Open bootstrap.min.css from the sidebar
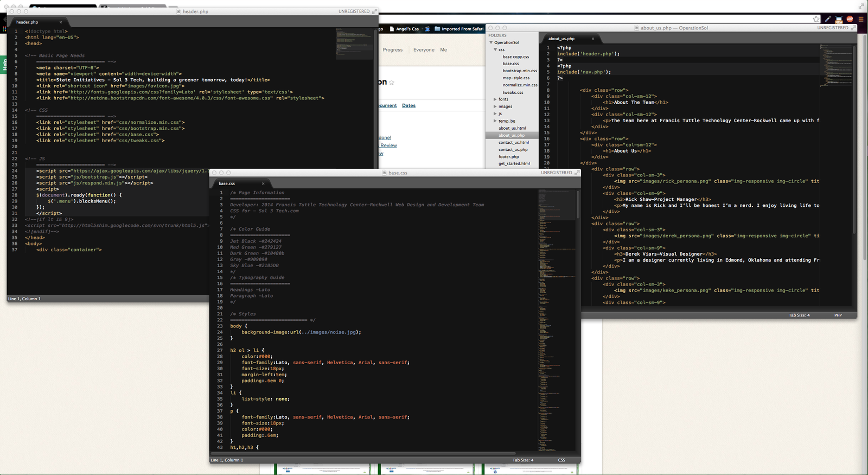This screenshot has width=868, height=475. [520, 71]
